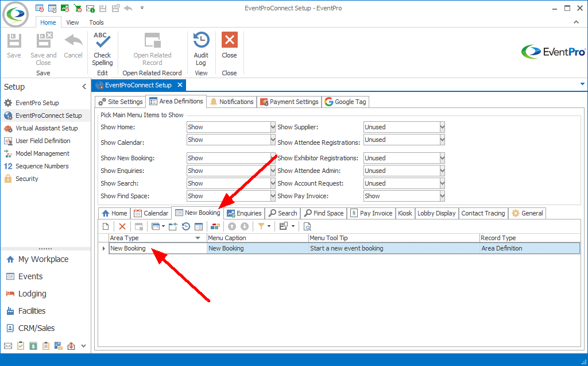
Task: Expand the Area Type column filter arrow
Action: point(198,238)
